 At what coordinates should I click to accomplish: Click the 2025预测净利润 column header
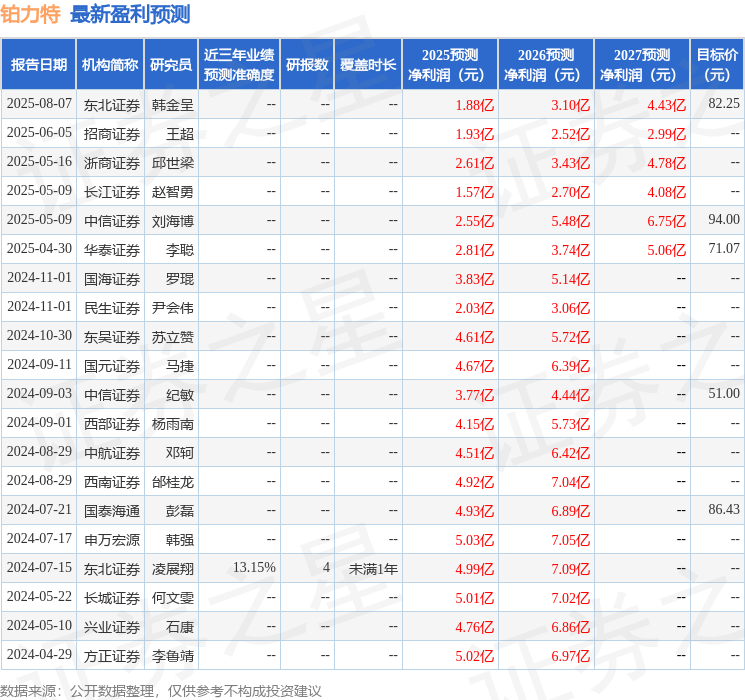pyautogui.click(x=450, y=65)
